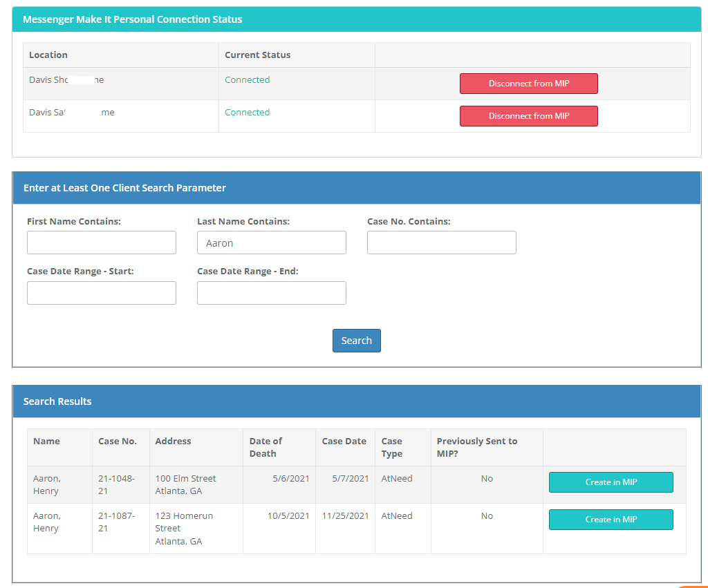Focus the Last Name field containing Aaron
Screen dimensions: 708x588
(x=271, y=243)
